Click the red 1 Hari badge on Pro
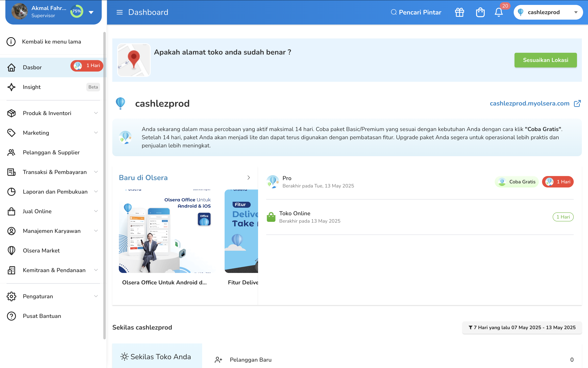Screen dimensions: 588x368 point(558,182)
